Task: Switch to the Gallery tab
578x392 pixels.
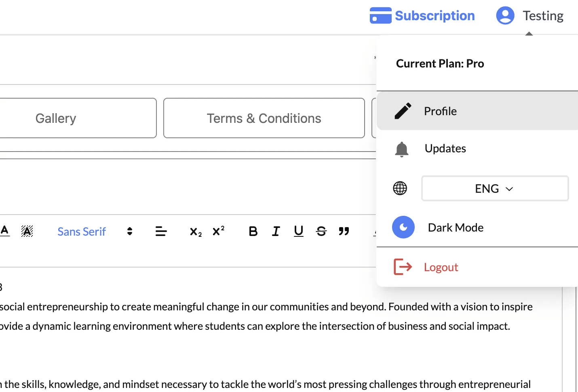Action: click(x=55, y=118)
